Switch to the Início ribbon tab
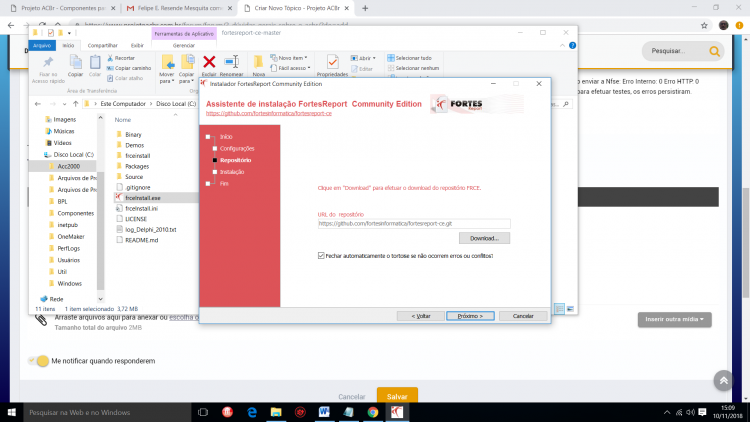This screenshot has height=422, width=750. (x=68, y=45)
